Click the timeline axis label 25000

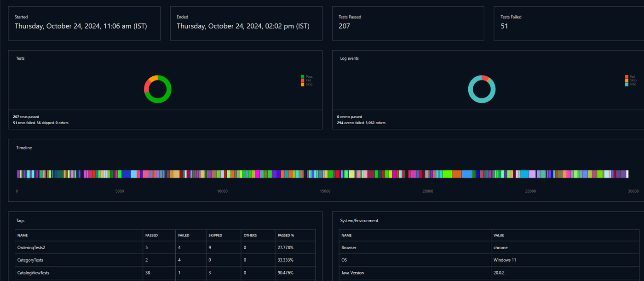[530, 191]
